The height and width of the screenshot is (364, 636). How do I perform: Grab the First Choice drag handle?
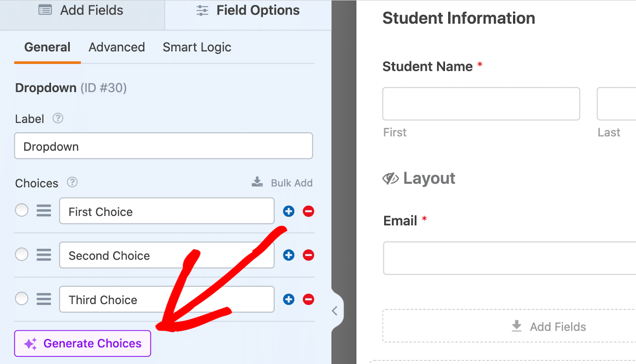pyautogui.click(x=44, y=211)
